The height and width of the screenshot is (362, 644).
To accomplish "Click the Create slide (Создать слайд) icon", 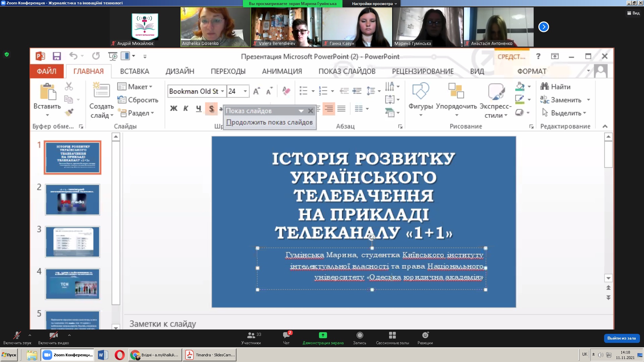I will [x=101, y=91].
